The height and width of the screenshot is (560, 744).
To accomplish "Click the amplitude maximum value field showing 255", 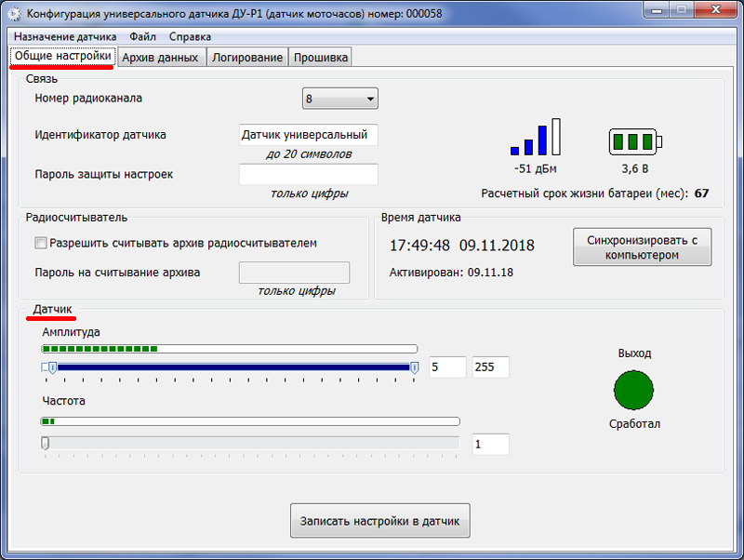I will (491, 367).
